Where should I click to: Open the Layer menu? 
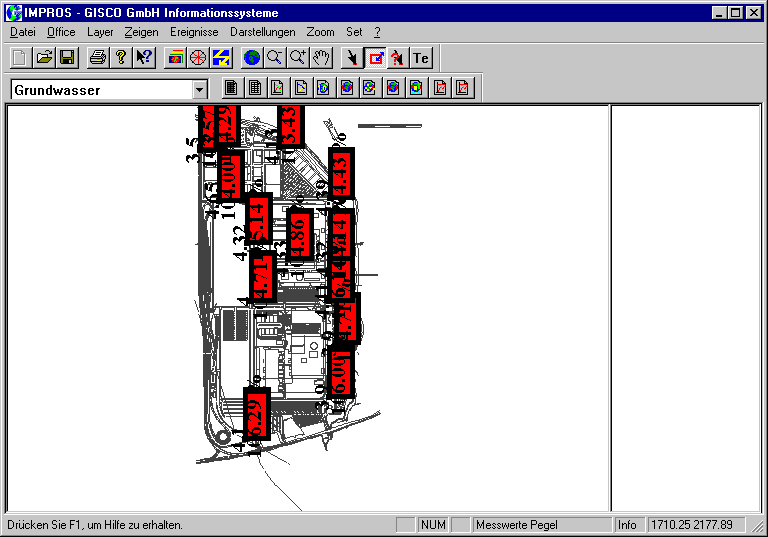pos(100,32)
